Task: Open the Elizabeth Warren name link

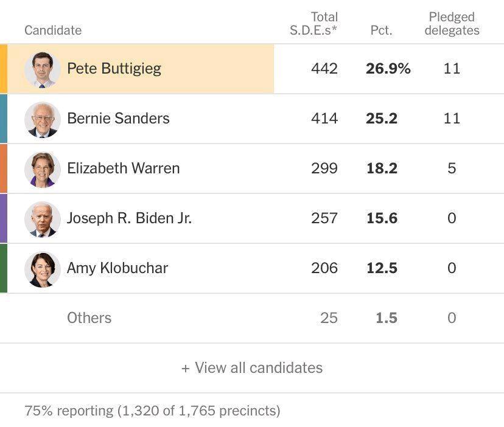Action: [123, 168]
